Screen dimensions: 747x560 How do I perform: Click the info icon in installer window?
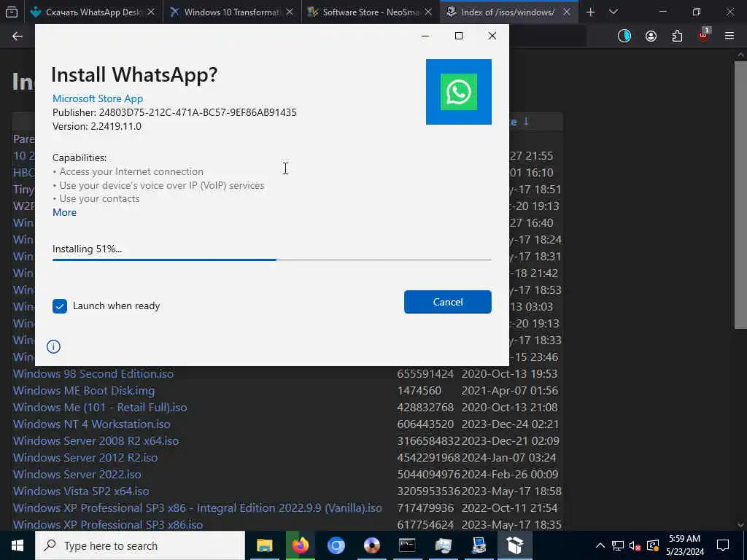(53, 346)
